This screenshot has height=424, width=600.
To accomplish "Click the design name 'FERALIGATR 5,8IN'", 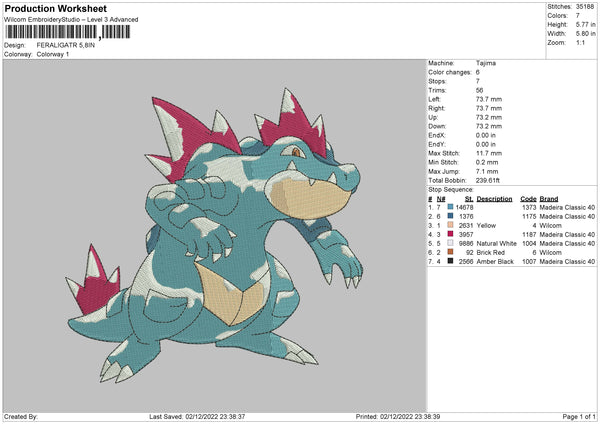I will [x=65, y=45].
